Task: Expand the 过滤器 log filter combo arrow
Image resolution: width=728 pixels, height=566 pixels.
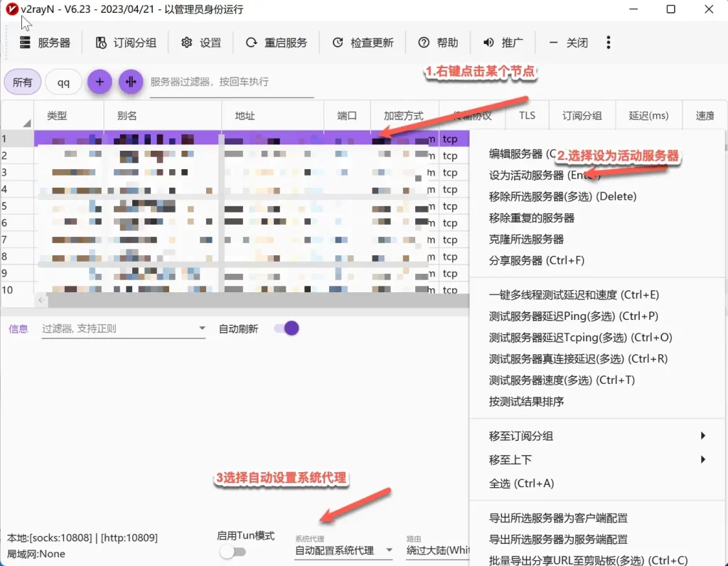Action: tap(202, 329)
